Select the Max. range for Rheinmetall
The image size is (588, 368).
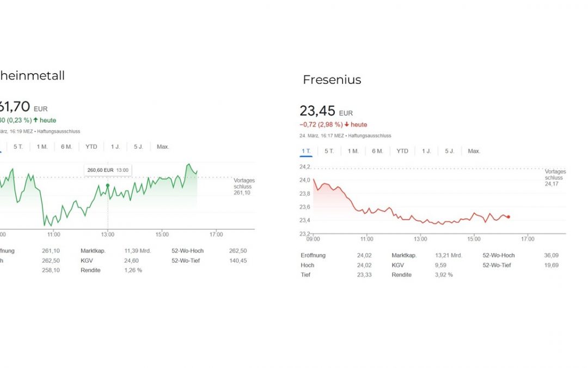point(163,147)
